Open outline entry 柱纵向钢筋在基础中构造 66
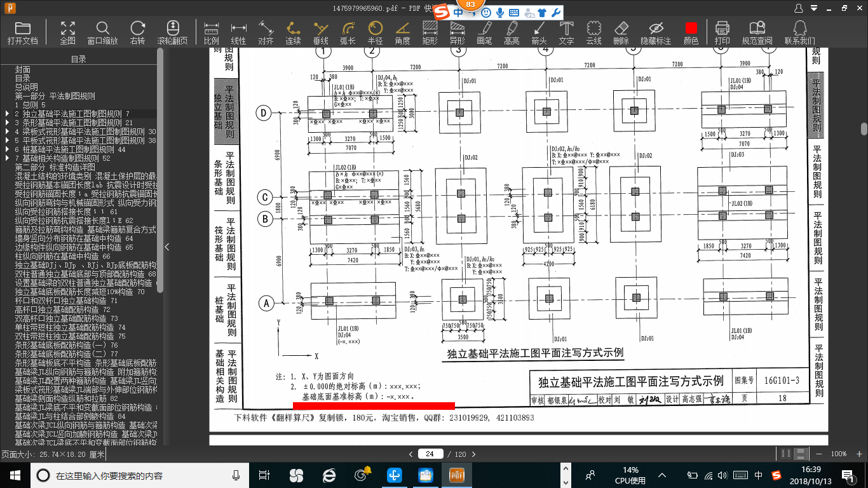This screenshot has width=868, height=488. pyautogui.click(x=62, y=256)
